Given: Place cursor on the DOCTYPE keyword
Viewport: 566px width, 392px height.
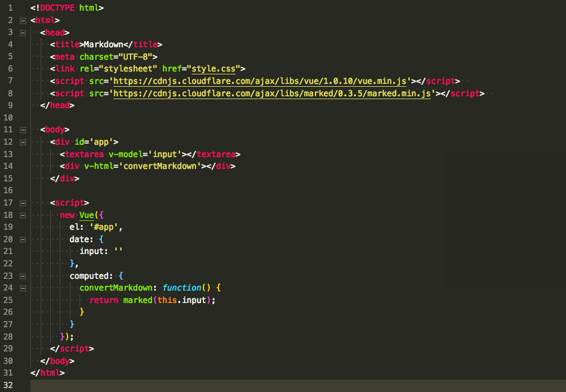Looking at the screenshot, I should coord(57,7).
